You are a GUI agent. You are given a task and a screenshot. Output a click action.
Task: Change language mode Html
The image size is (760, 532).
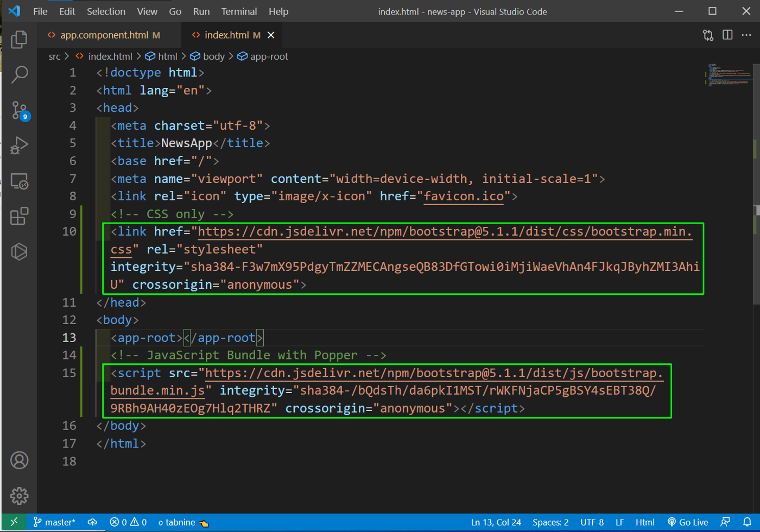click(645, 522)
